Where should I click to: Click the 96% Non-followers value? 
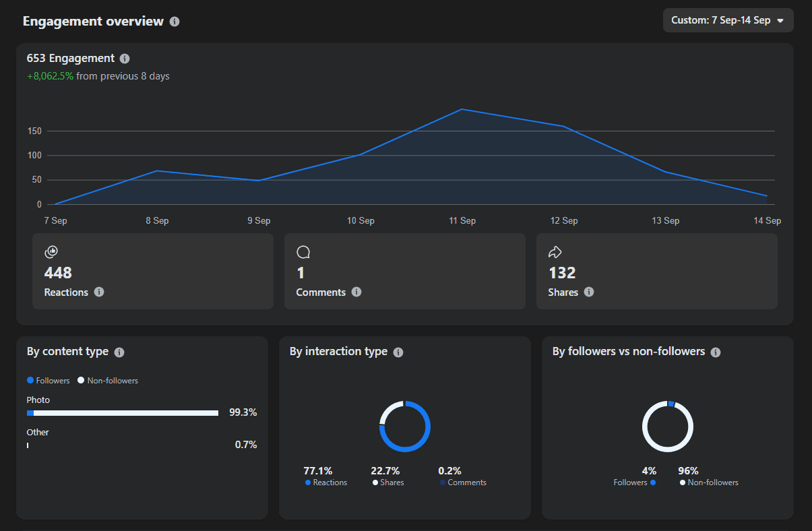tap(689, 471)
